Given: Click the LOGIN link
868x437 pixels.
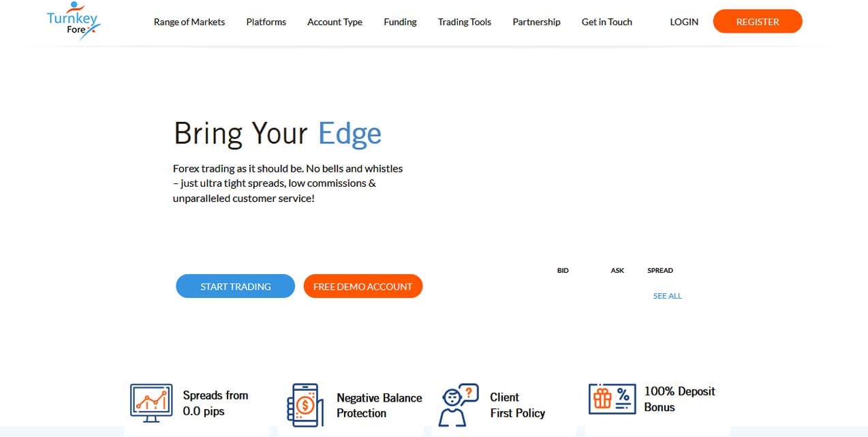Looking at the screenshot, I should [684, 22].
